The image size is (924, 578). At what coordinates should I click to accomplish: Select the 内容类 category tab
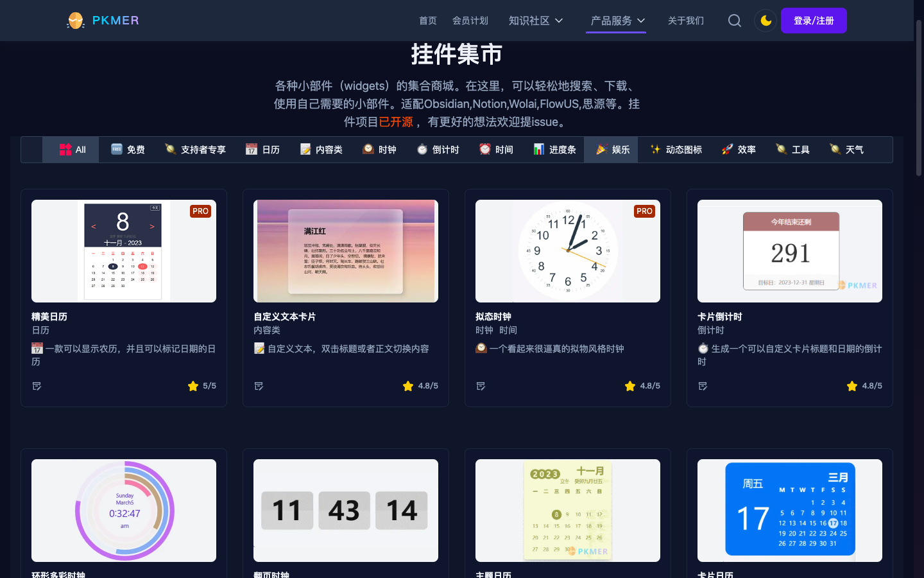tap(321, 150)
